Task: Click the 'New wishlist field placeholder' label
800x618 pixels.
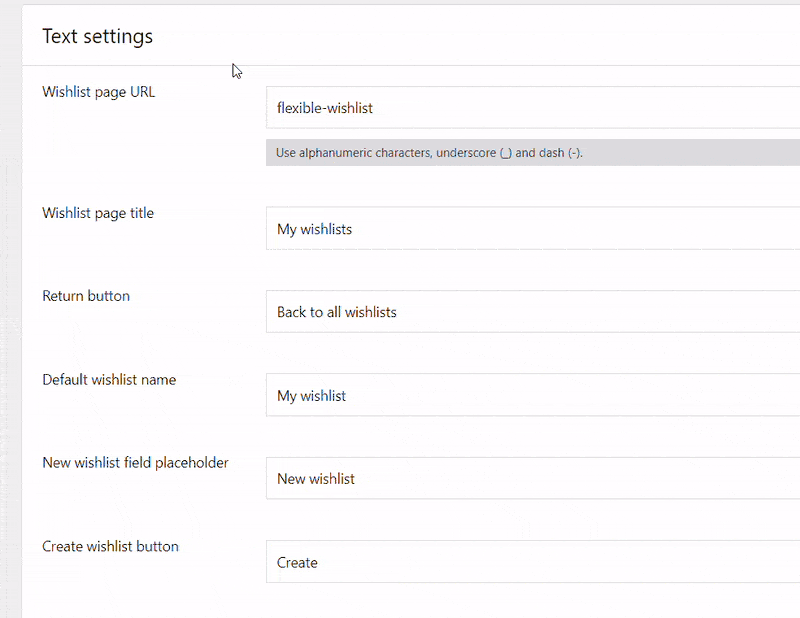Action: pyautogui.click(x=135, y=463)
